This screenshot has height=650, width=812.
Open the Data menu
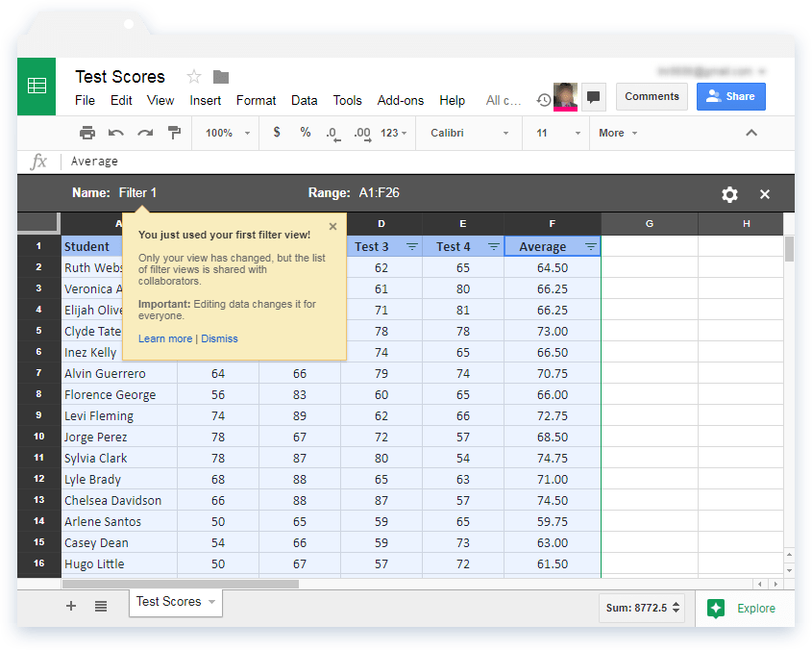coord(304,101)
